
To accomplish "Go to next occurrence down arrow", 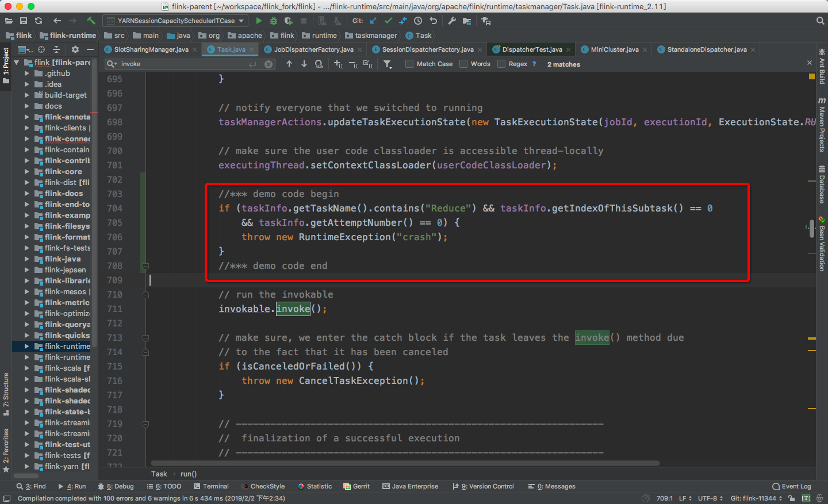I will 304,64.
